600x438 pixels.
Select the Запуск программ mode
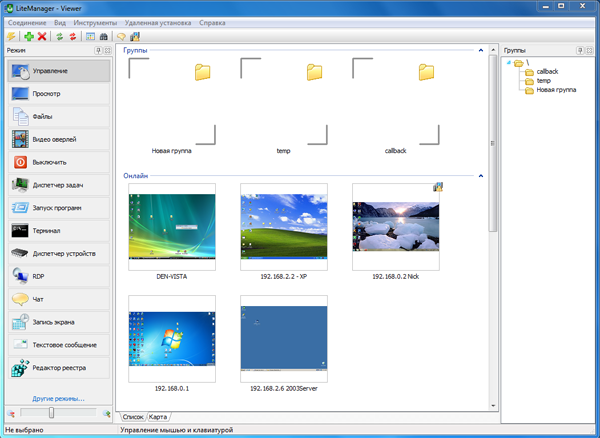(x=59, y=208)
